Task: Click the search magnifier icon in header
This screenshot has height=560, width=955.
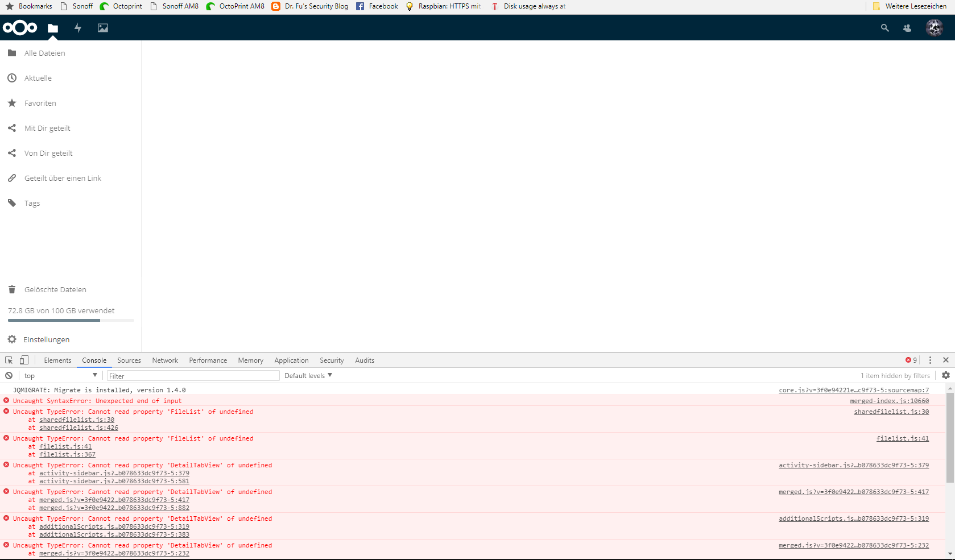Action: [x=884, y=28]
